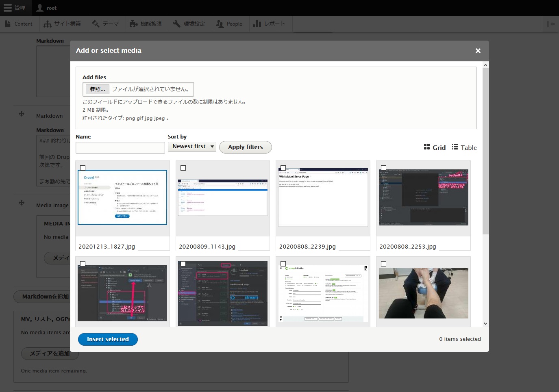Image resolution: width=559 pixels, height=392 pixels.
Task: Open the テーマ menu
Action: 106,24
